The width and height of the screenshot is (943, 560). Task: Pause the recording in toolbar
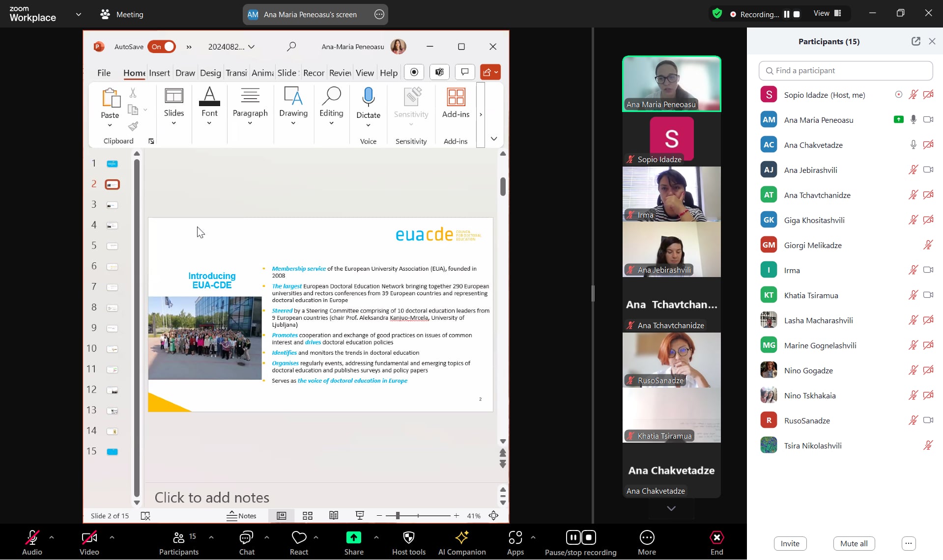tap(573, 537)
